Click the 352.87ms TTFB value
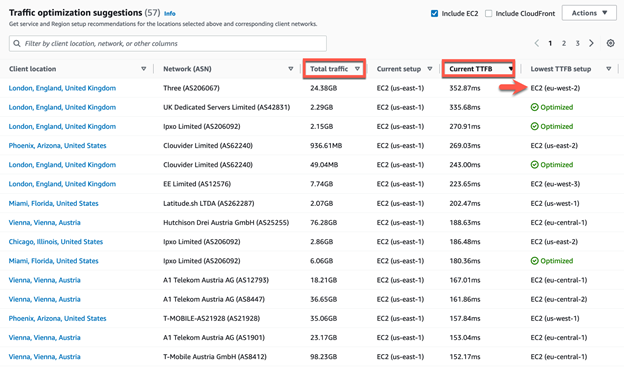 pyautogui.click(x=465, y=88)
